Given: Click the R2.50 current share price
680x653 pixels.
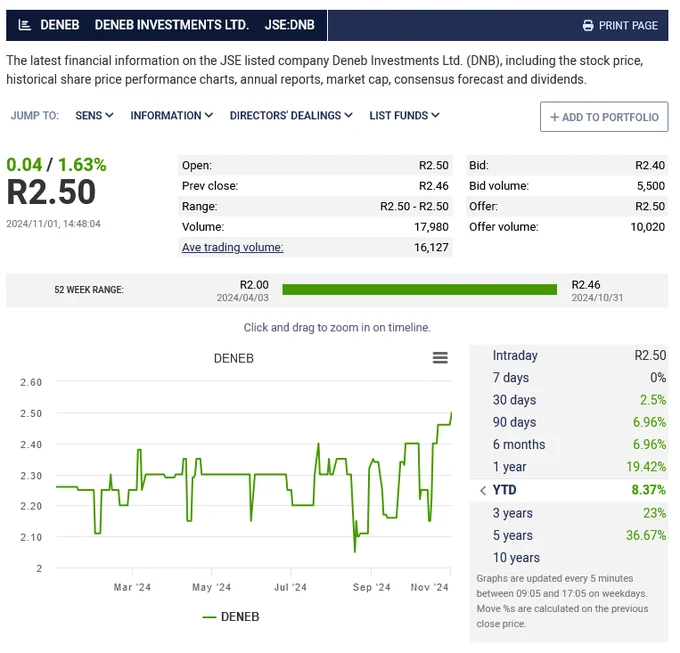Looking at the screenshot, I should 51,192.
